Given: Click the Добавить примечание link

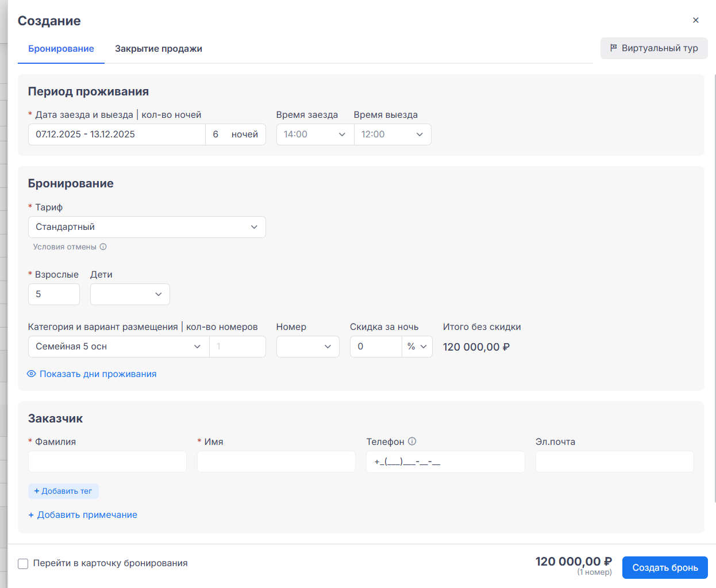Looking at the screenshot, I should click(x=83, y=515).
